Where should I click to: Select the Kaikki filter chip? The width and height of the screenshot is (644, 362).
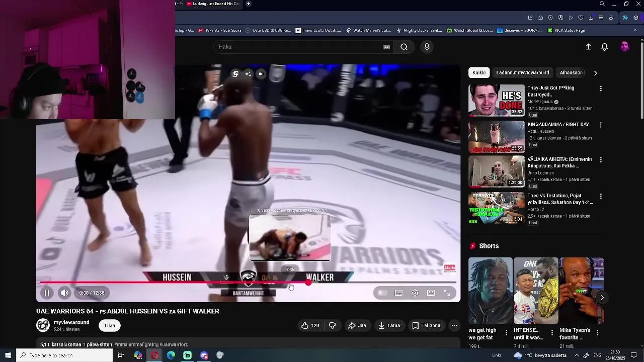(479, 72)
